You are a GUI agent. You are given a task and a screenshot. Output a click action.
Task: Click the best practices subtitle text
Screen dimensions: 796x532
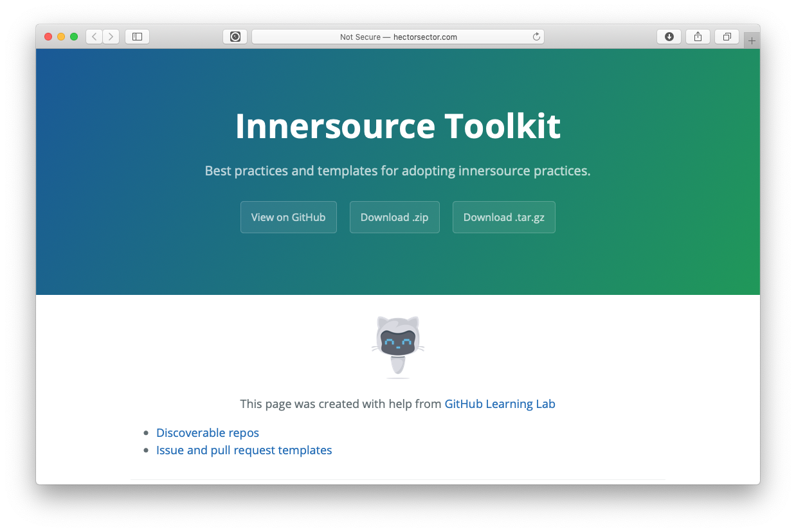[x=398, y=171]
